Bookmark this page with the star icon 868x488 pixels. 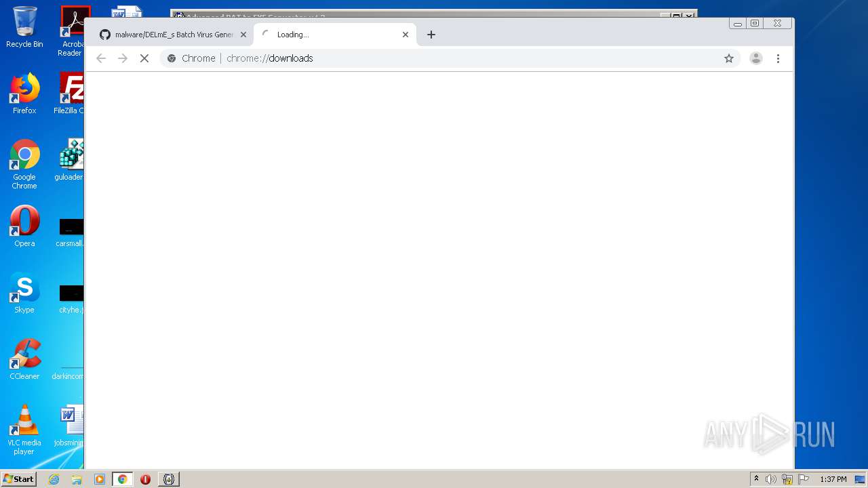click(729, 58)
